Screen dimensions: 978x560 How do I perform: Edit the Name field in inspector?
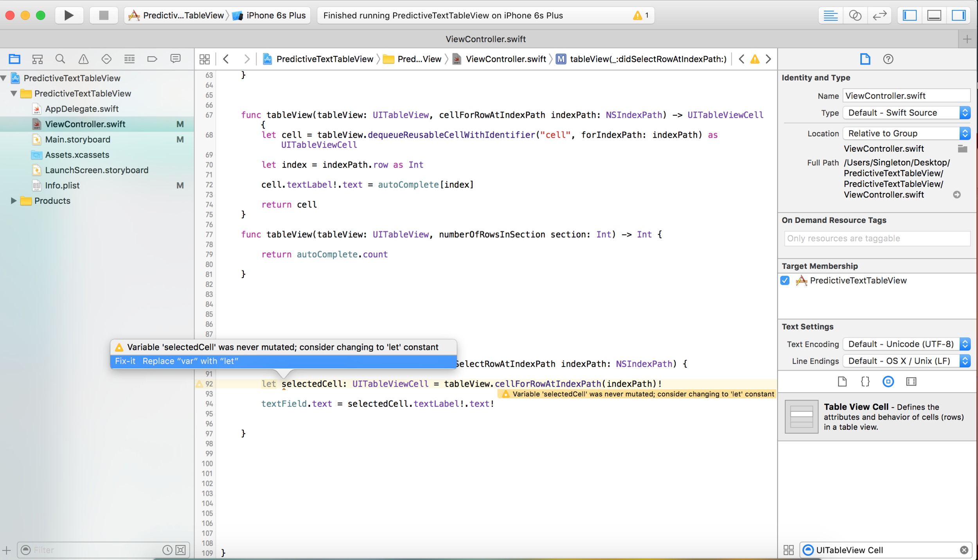coord(906,96)
